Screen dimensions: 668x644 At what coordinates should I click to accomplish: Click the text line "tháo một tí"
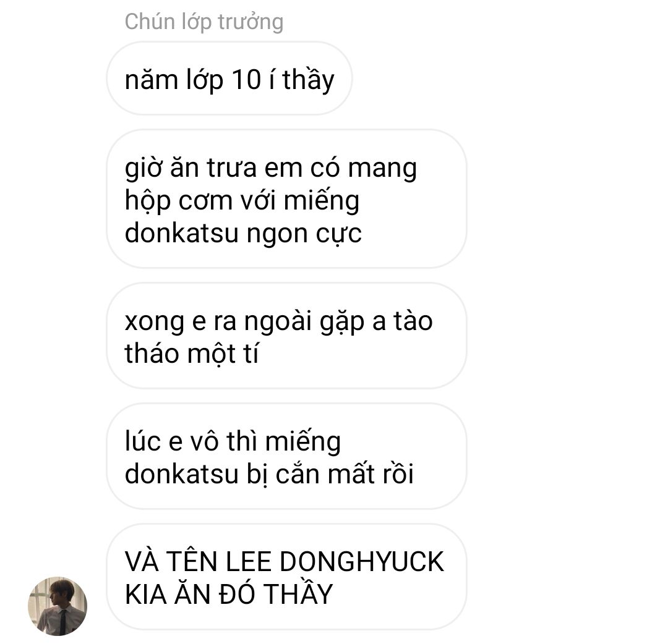click(191, 354)
